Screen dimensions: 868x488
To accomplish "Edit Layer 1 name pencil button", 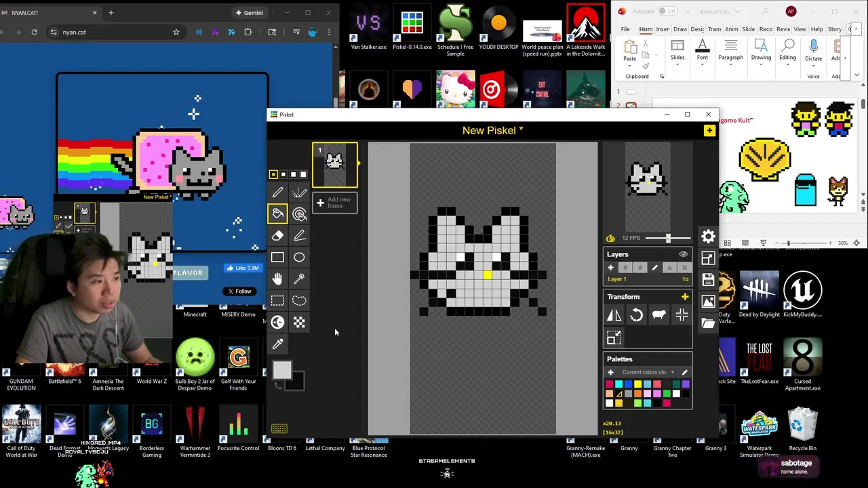I will pos(654,268).
